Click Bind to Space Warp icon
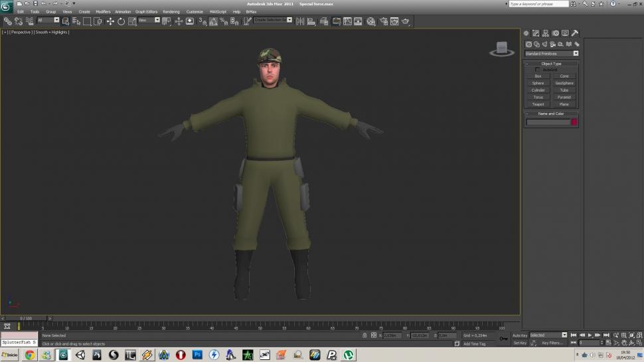 [x=30, y=21]
